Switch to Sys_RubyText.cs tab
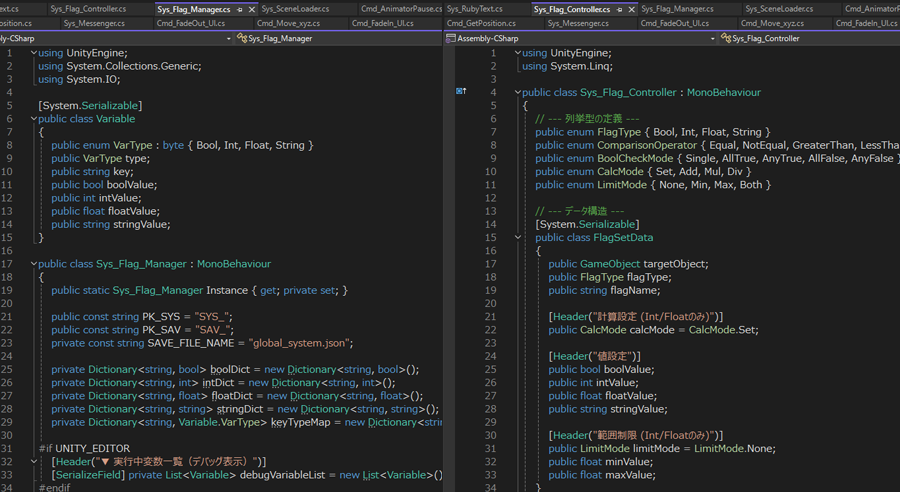 [x=474, y=9]
